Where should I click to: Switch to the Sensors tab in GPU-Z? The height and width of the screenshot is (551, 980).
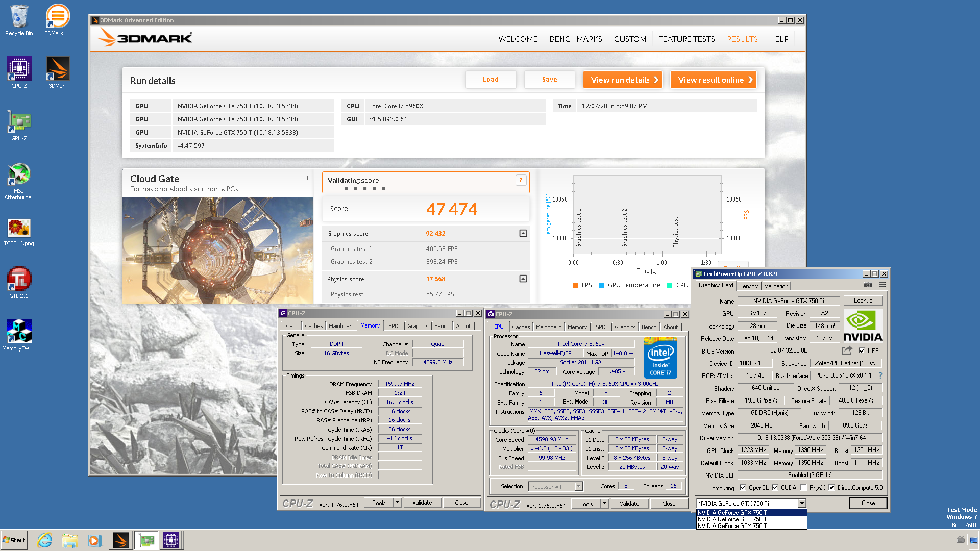(749, 286)
